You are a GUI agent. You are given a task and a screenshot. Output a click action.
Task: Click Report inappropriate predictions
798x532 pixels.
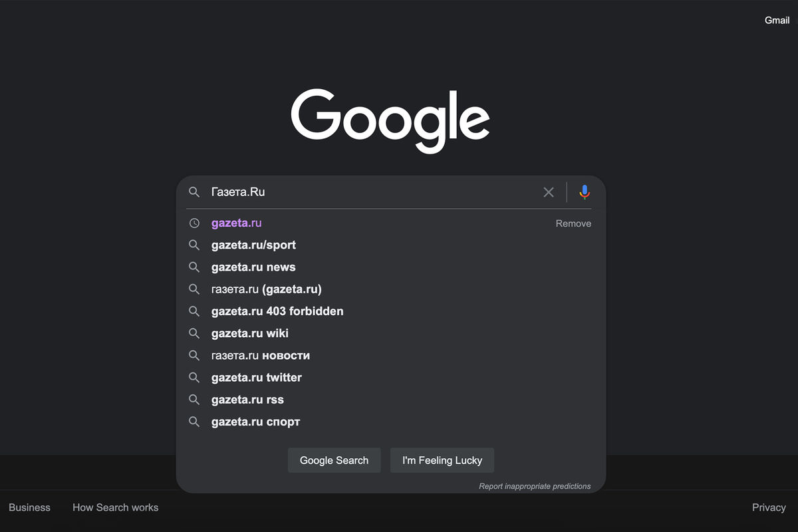coord(535,486)
